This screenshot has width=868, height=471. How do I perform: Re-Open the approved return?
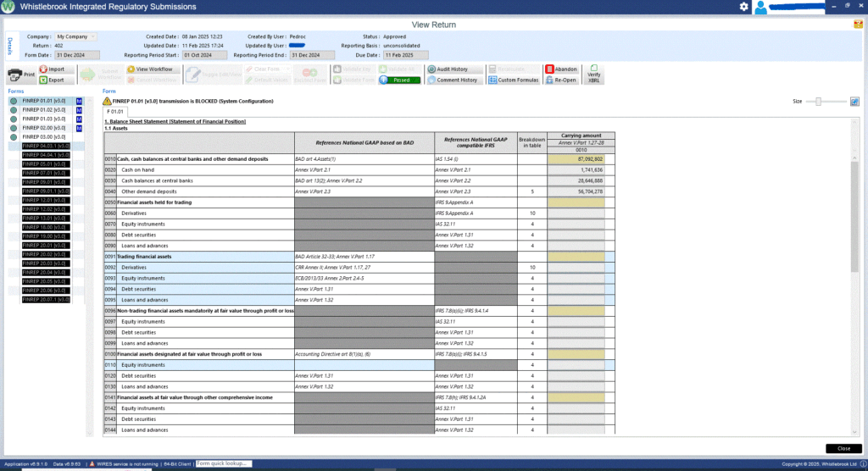coord(563,80)
